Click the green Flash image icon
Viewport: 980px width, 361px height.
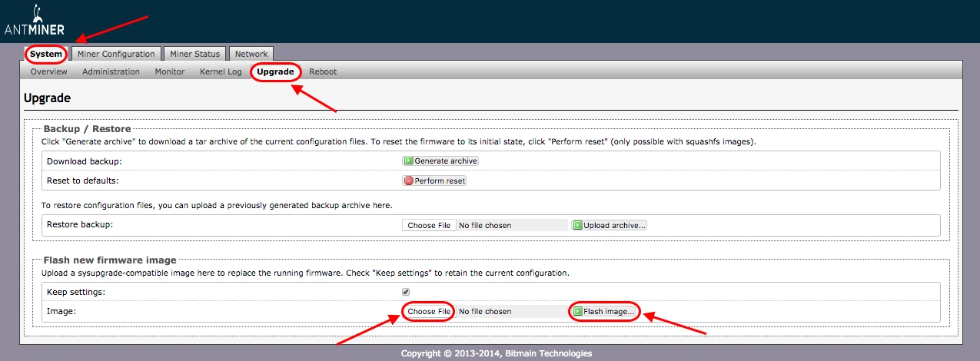[578, 312]
